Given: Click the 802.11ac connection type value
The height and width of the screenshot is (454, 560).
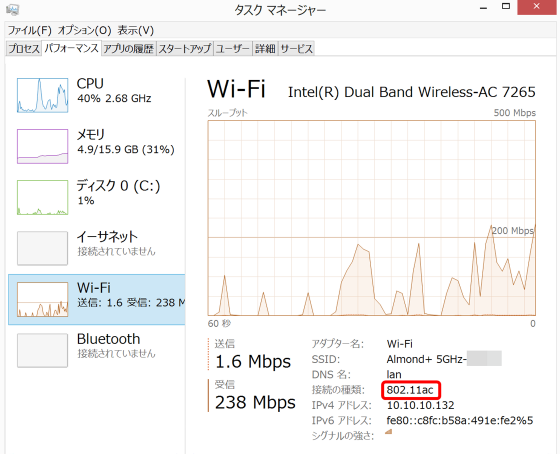Looking at the screenshot, I should coord(410,390).
